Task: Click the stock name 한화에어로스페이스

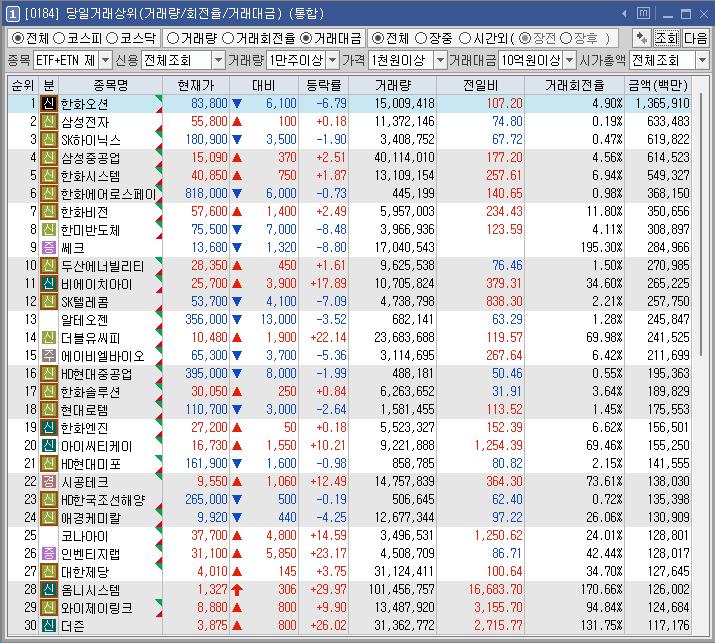Action: [109, 194]
